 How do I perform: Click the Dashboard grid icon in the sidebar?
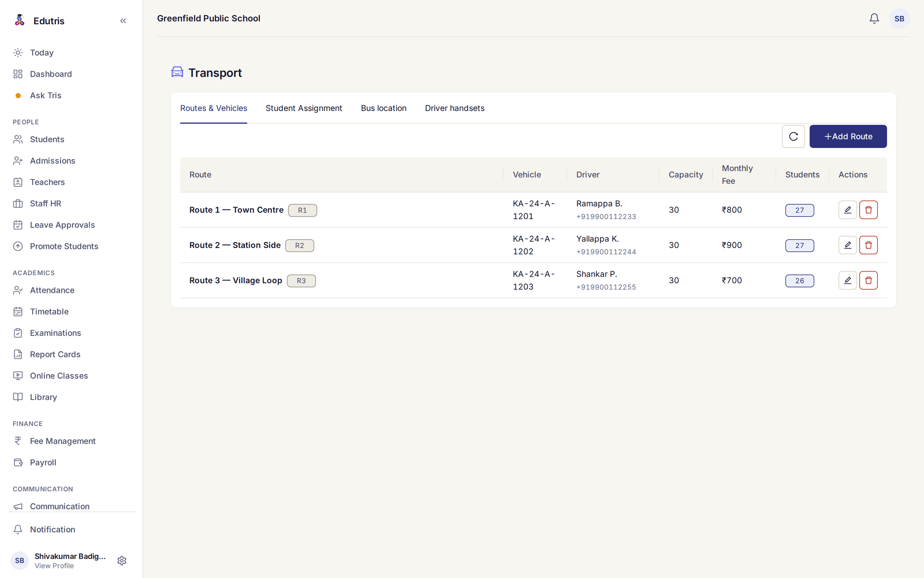(18, 74)
